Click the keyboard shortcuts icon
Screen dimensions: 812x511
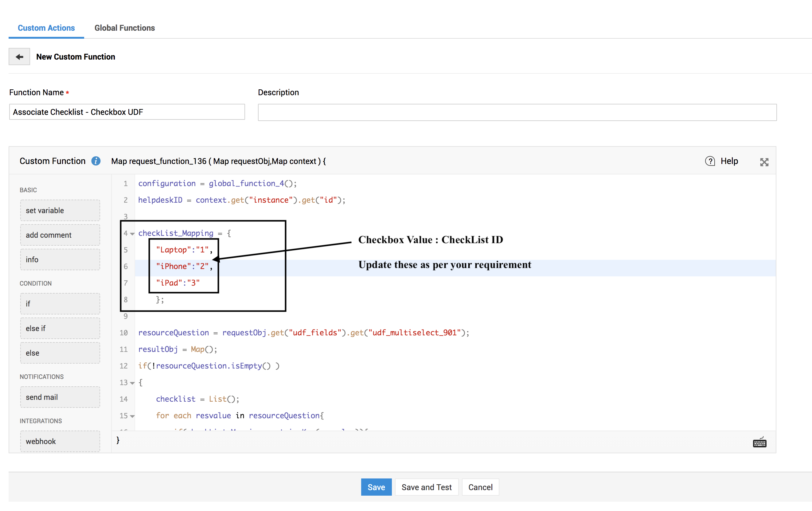pos(759,442)
